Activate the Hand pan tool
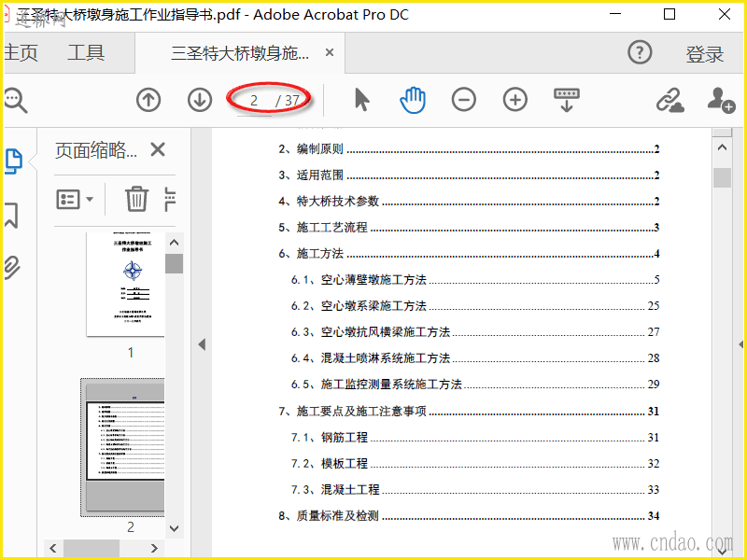 (413, 100)
